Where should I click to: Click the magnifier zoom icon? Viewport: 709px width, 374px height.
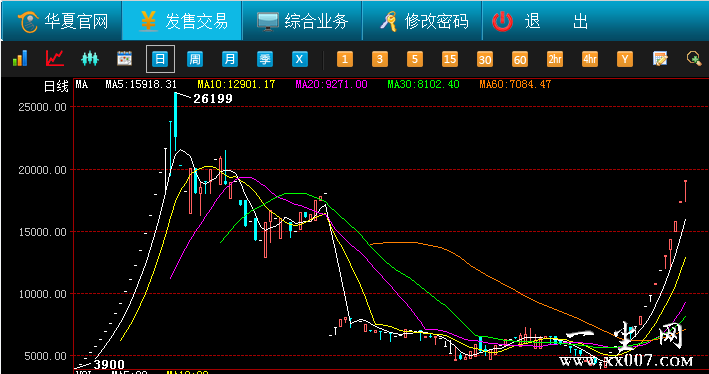coord(694,59)
